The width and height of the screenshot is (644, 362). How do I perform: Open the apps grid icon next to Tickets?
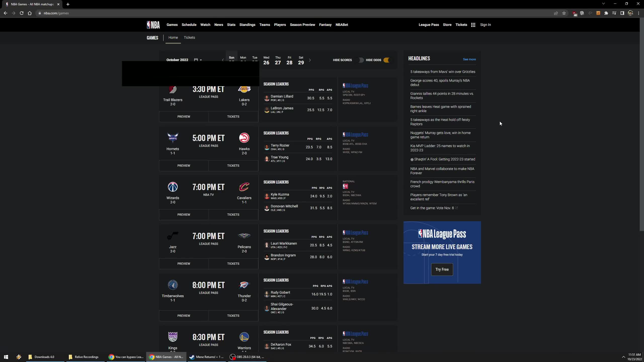pyautogui.click(x=473, y=25)
